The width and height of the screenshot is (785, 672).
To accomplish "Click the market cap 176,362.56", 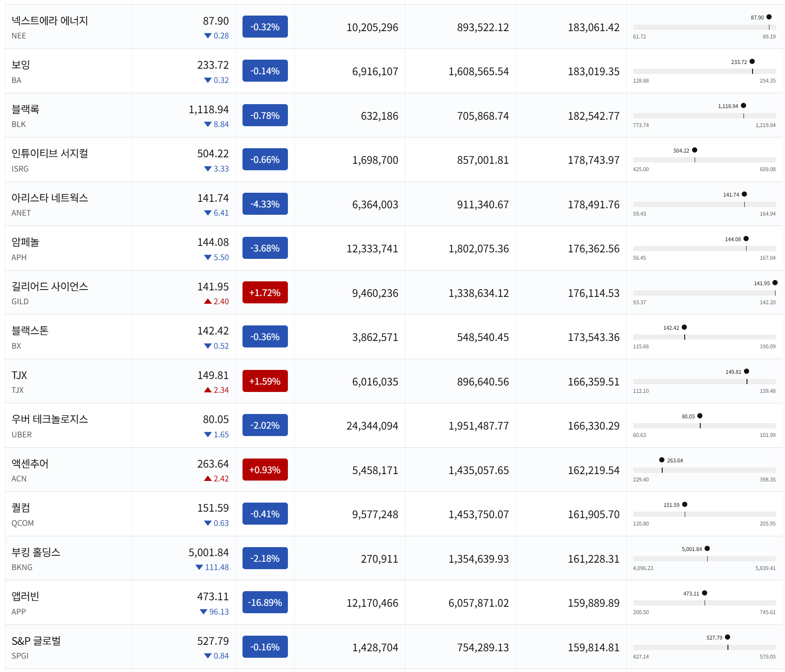I will point(594,248).
